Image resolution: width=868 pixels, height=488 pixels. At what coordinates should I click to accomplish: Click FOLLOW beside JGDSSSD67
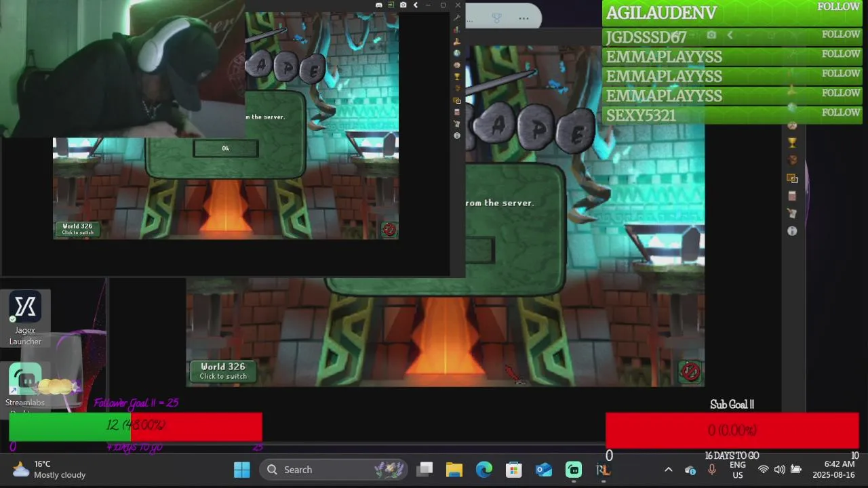tap(841, 35)
